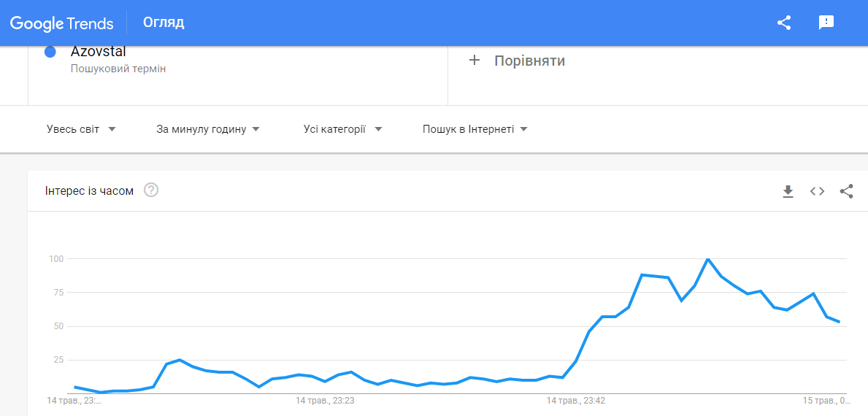
Task: Open the send feedback icon
Action: pos(826,23)
